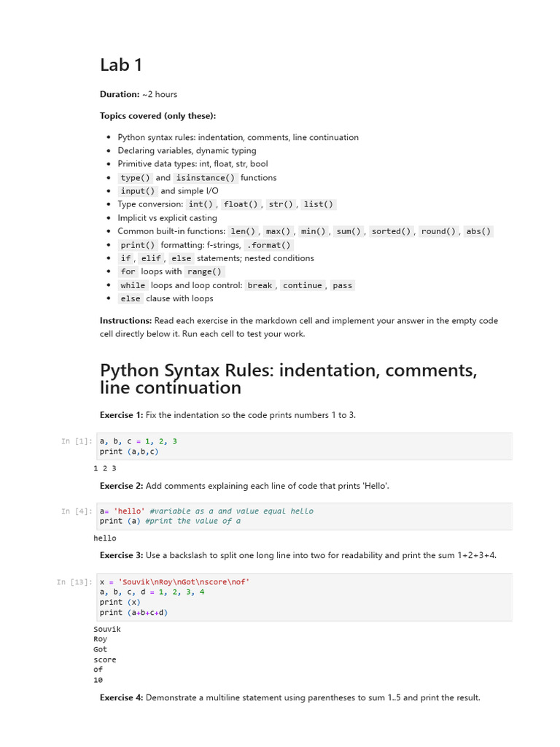Screen dimensions: 560x747
Task: Click inside code cell 'a, b, c = 1, 2, 3'
Action: point(305,446)
